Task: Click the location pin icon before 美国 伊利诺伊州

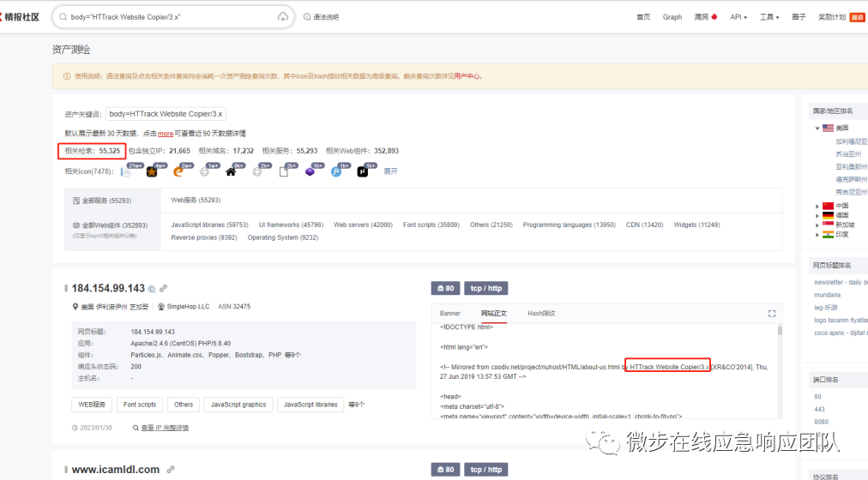Action: tap(75, 306)
